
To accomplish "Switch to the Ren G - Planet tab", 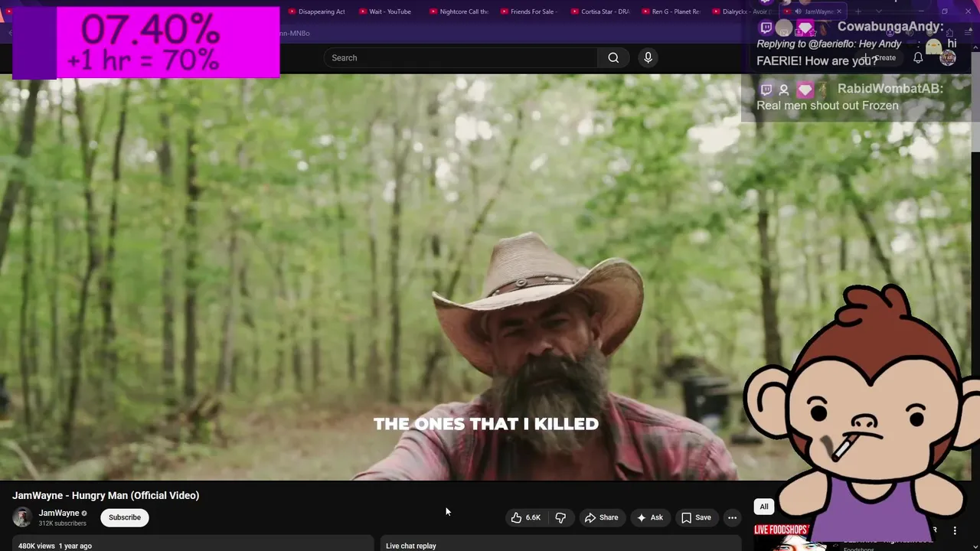I will point(671,11).
